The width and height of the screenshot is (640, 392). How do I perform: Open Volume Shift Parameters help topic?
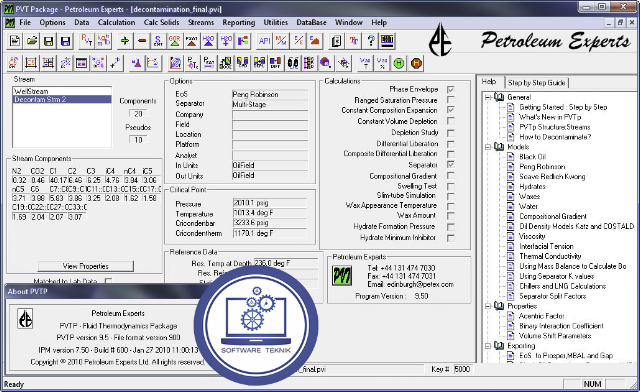tap(555, 336)
